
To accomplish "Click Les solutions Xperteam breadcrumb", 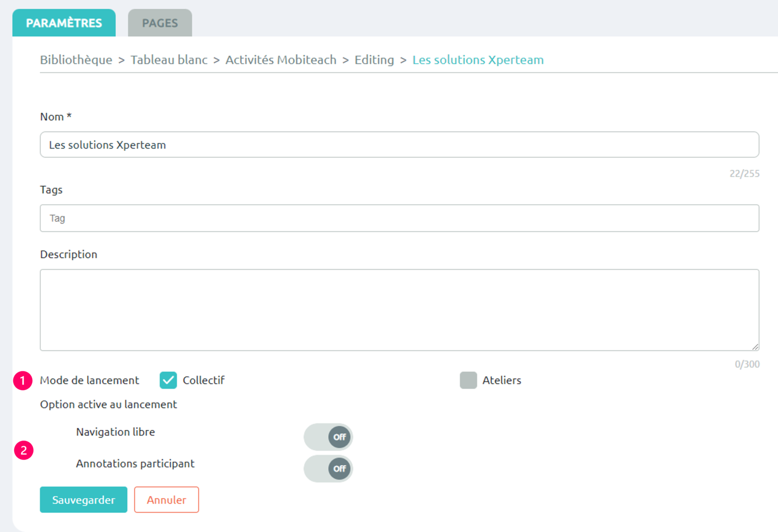I will 478,60.
